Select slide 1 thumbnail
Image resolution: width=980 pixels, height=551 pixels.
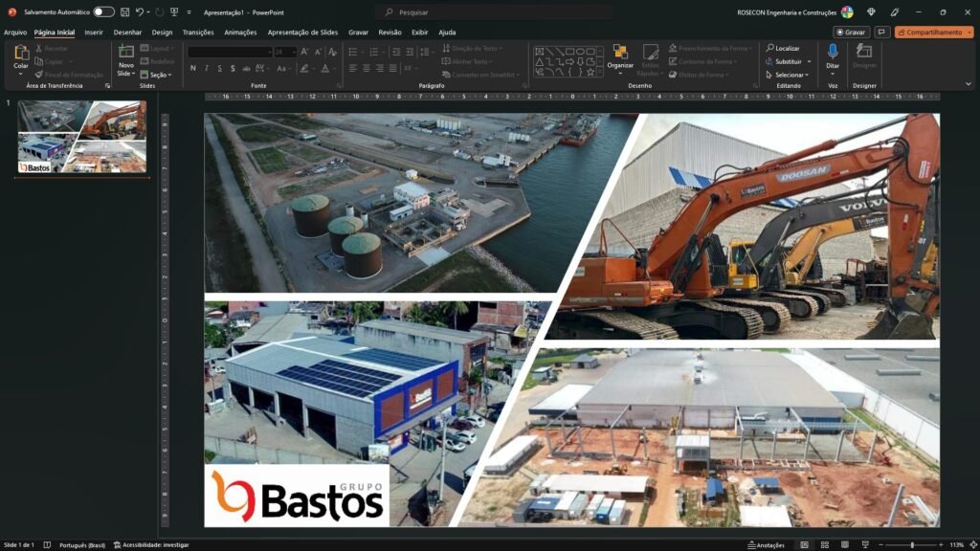[x=82, y=136]
